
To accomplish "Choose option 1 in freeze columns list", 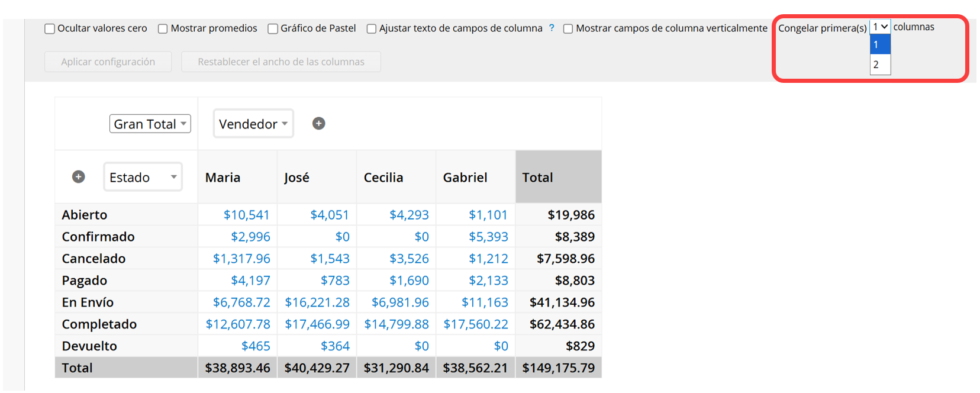I will (880, 44).
